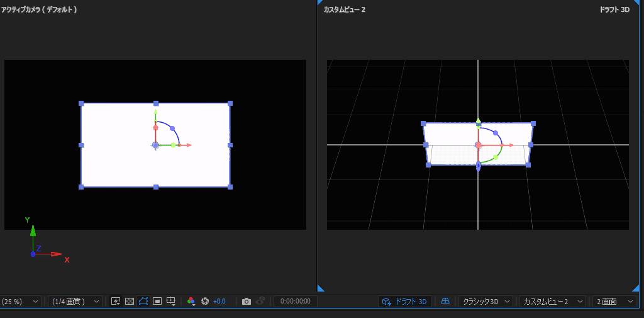Image resolution: width=644 pixels, height=318 pixels.
Task: Click left-middle layer handle in active camera view
Action: pos(81,145)
